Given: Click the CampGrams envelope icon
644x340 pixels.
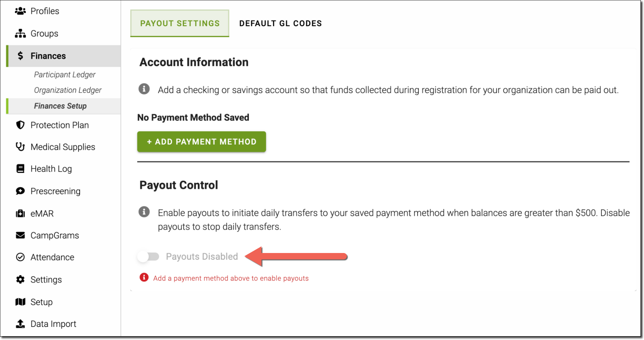Looking at the screenshot, I should [x=20, y=235].
